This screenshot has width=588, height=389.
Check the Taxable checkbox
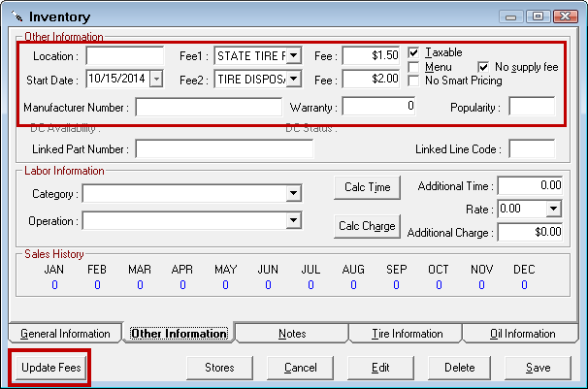point(414,52)
